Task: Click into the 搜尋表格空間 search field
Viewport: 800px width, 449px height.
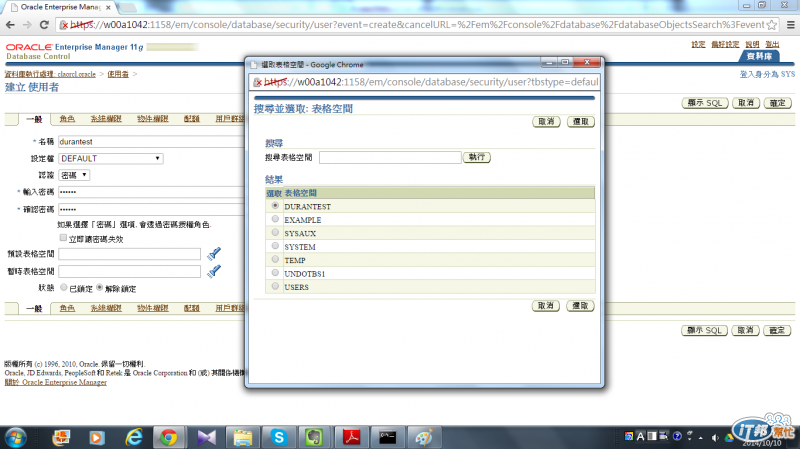Action: (390, 157)
